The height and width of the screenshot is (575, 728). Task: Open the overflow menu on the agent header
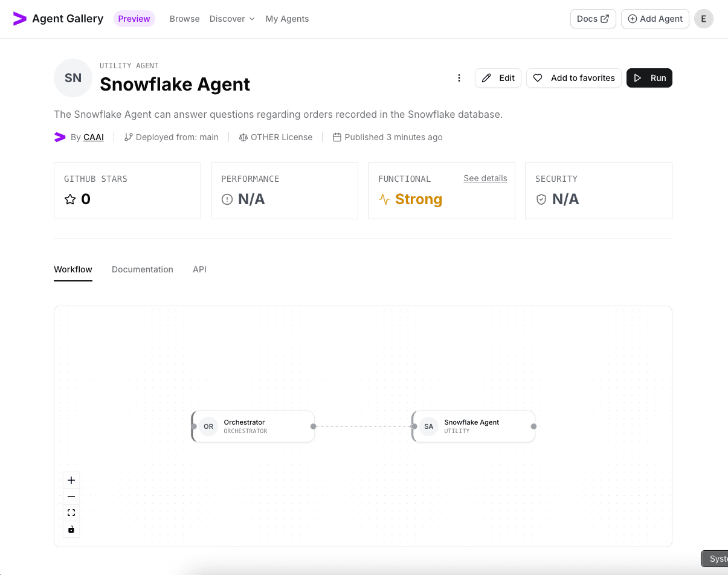(x=459, y=78)
